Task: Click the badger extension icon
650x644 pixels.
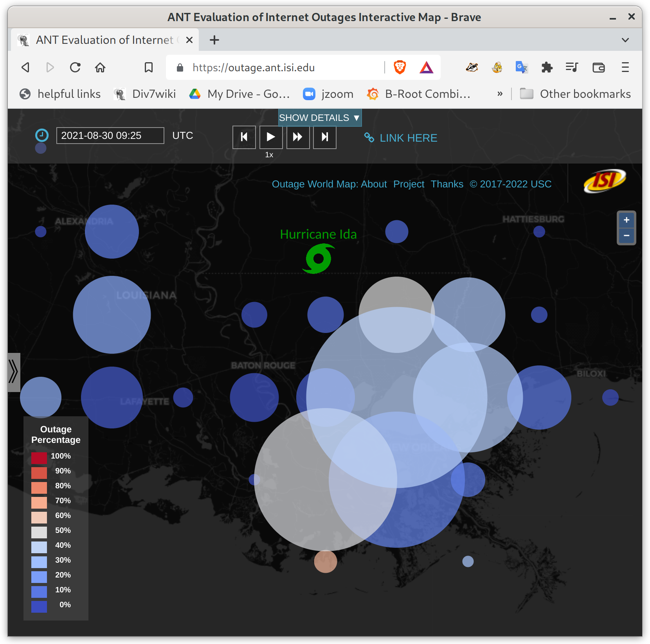Action: [x=472, y=68]
